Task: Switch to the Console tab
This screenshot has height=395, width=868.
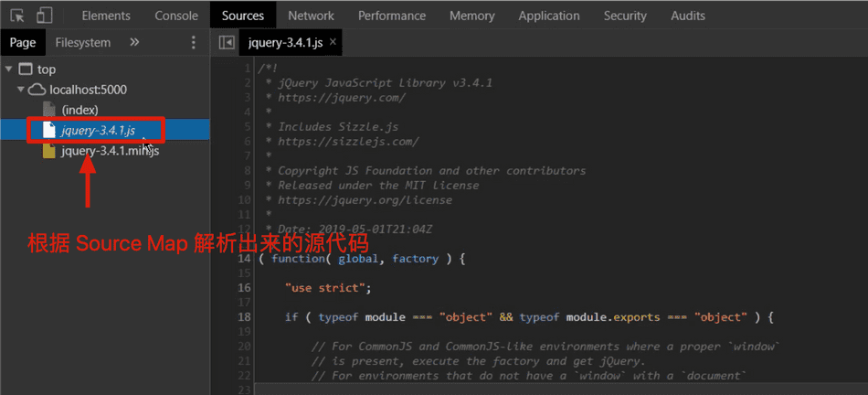Action: click(x=175, y=16)
